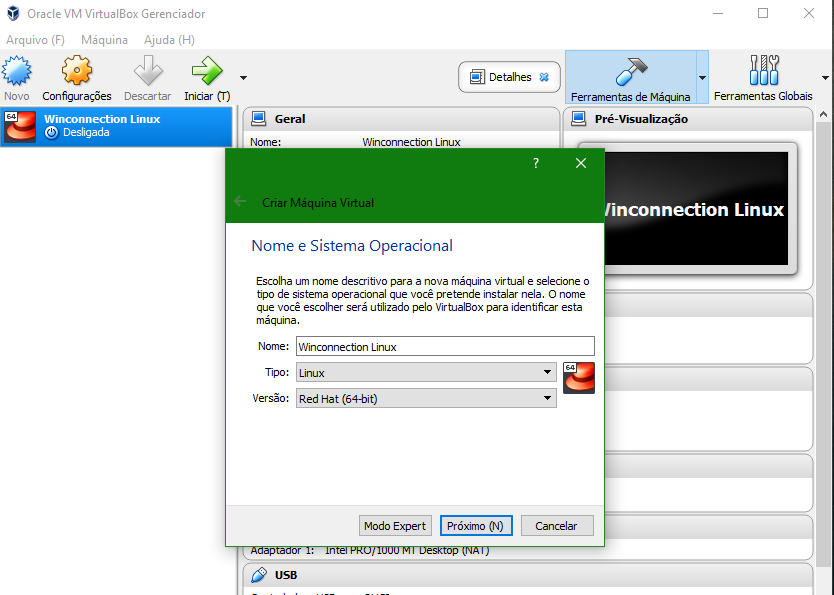The image size is (834, 595).
Task: Click the Red Hat 64-bit OS icon in dialog
Action: (579, 378)
